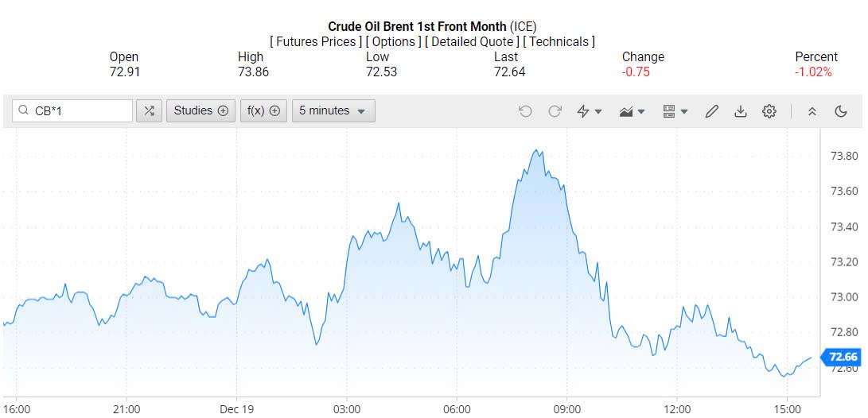Screen dimensions: 868x418
Task: Toggle dark mode moon icon
Action: (x=841, y=111)
